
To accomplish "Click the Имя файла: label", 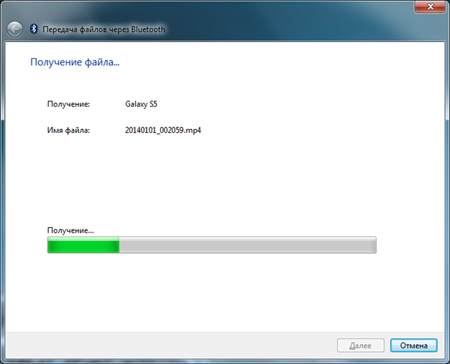I will point(68,130).
